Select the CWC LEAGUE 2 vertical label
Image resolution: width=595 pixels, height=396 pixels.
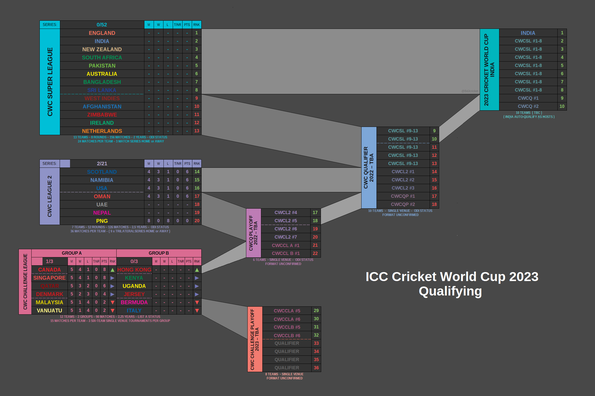tap(50, 196)
